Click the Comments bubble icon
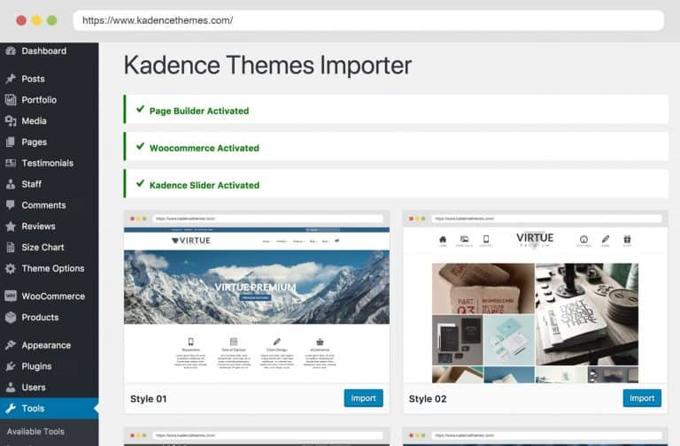 click(10, 205)
